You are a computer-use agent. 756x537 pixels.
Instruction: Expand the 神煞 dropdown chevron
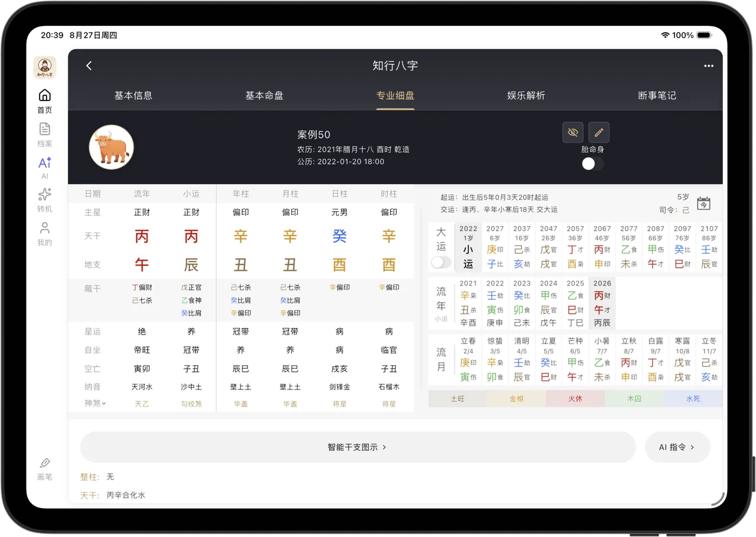click(x=104, y=404)
